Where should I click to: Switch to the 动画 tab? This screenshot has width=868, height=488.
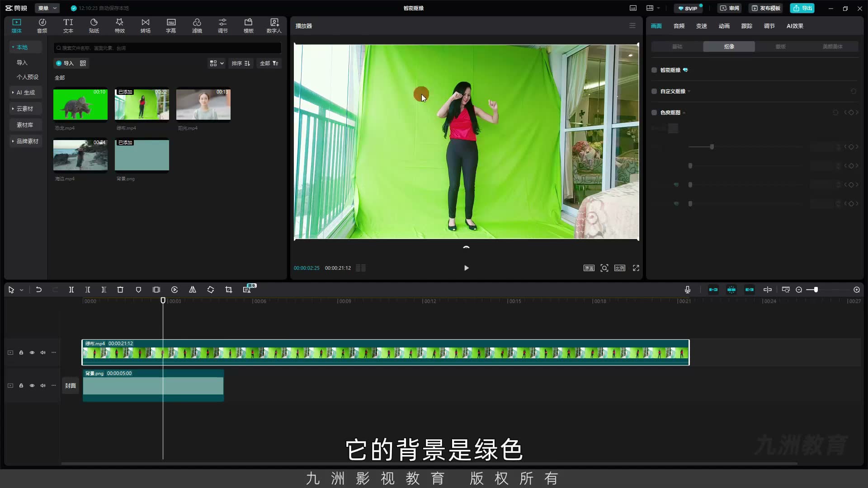coord(724,26)
